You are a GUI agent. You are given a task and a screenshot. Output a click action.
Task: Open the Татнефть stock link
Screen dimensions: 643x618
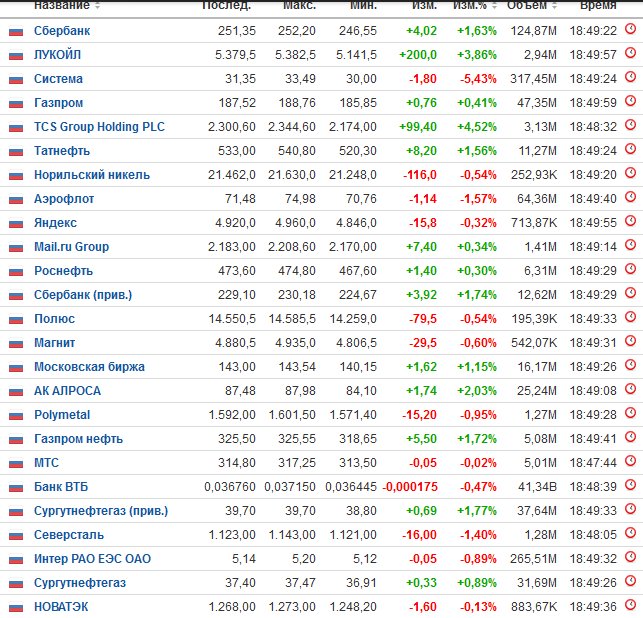[62, 151]
